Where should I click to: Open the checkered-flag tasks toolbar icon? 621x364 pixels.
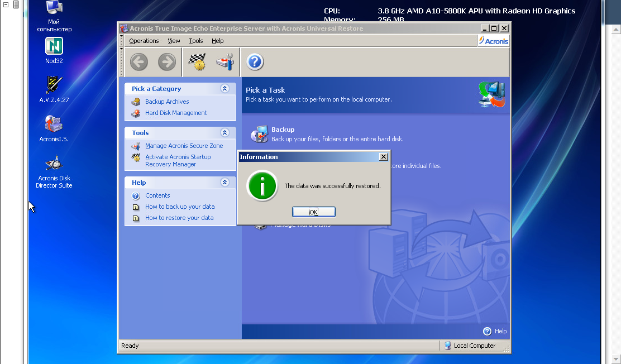(x=197, y=62)
